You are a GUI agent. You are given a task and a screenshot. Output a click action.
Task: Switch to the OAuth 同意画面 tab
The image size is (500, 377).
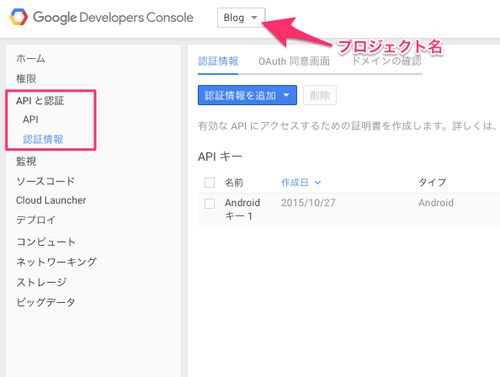294,61
